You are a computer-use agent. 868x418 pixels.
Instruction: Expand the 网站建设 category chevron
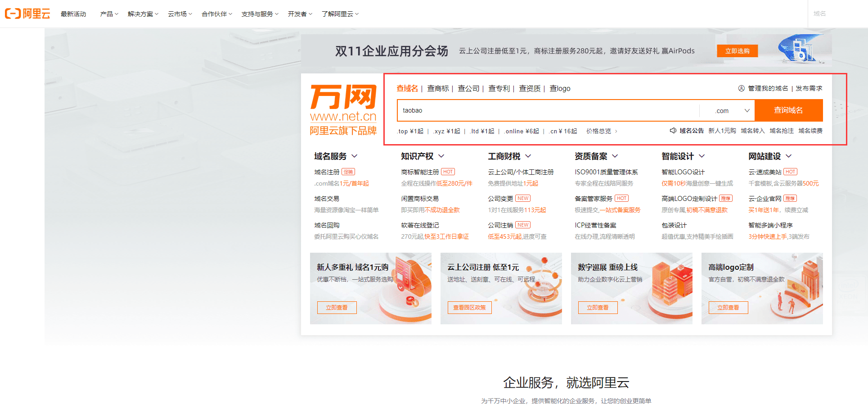789,156
